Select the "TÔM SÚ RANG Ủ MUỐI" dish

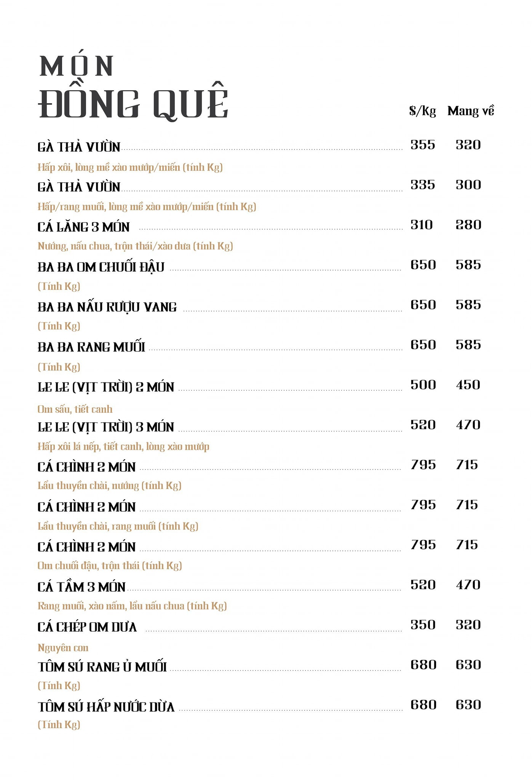pos(102,667)
